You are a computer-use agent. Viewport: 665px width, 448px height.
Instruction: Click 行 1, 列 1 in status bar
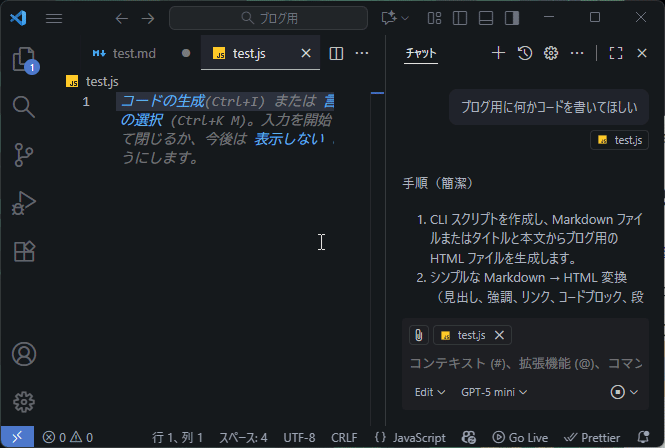[177, 437]
